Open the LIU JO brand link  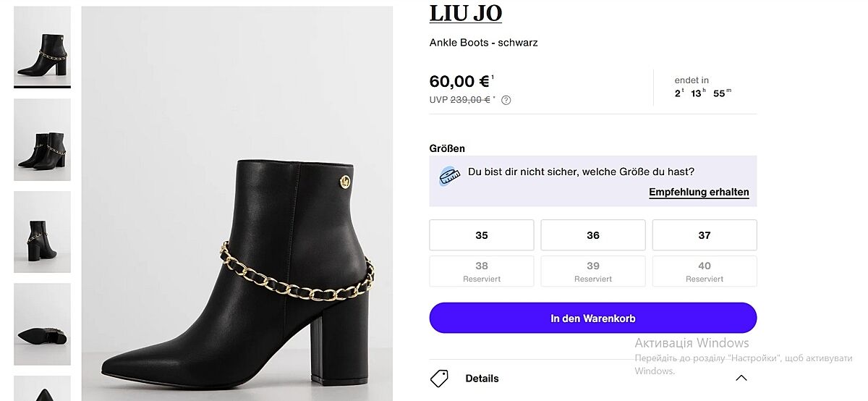pos(465,13)
